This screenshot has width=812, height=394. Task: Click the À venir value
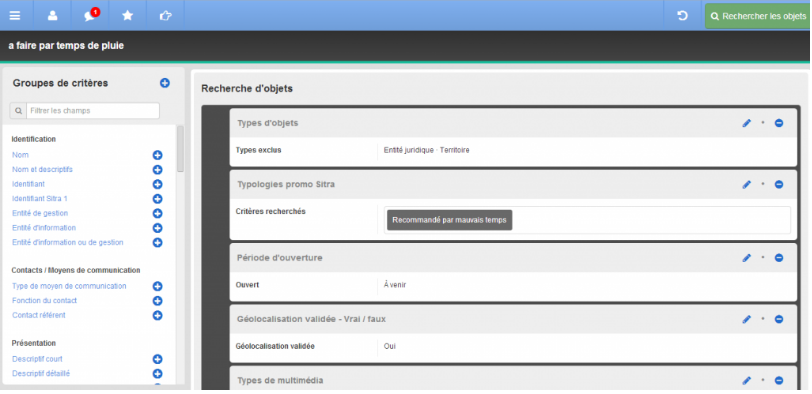coord(395,285)
